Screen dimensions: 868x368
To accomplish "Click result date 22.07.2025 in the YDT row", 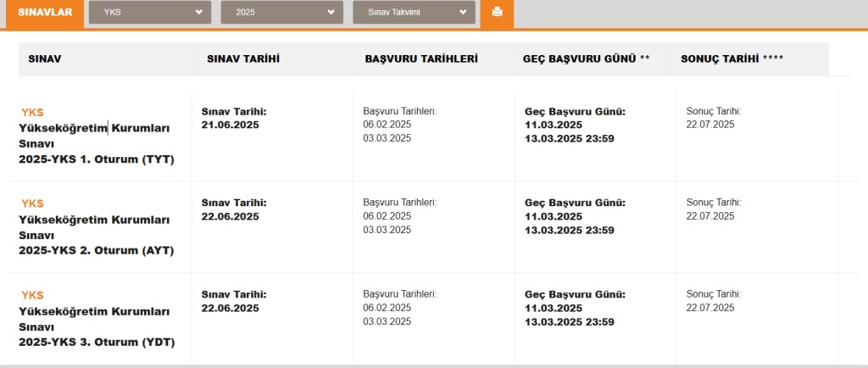I will click(710, 308).
